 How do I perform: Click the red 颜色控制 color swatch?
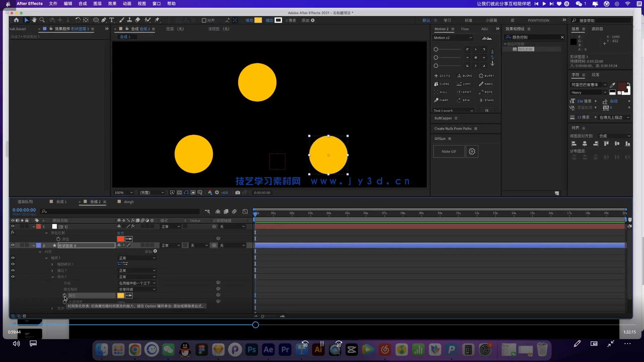[x=120, y=239]
